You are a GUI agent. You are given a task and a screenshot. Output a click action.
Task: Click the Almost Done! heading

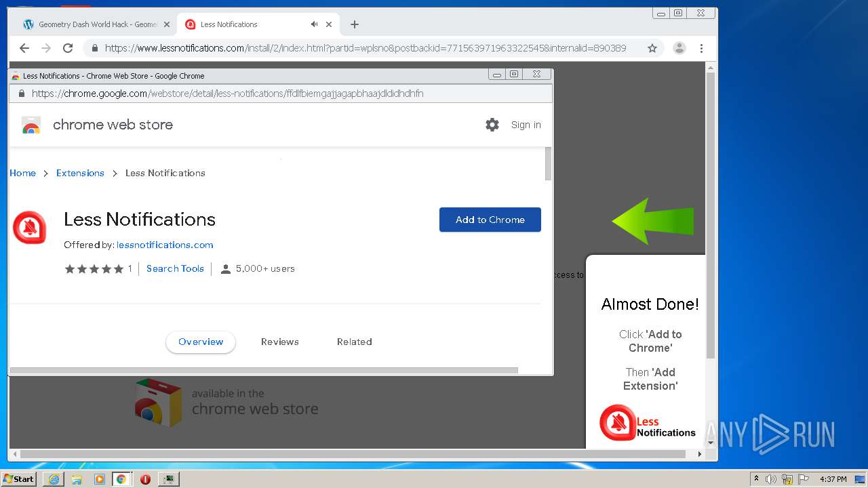[x=650, y=304]
